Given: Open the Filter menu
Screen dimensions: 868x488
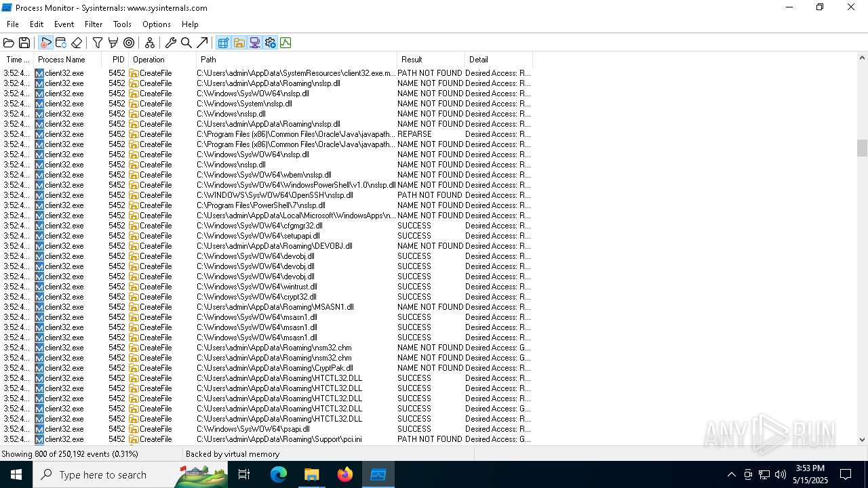Looking at the screenshot, I should pyautogui.click(x=94, y=24).
